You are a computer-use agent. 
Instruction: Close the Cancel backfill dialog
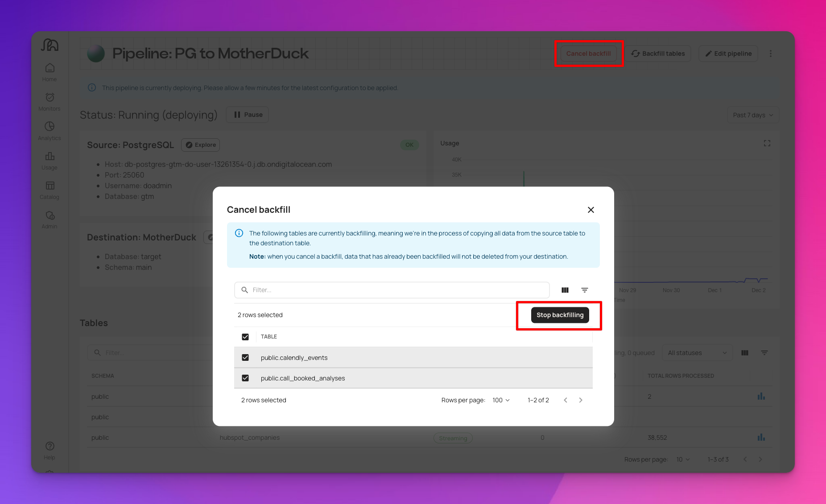point(591,210)
